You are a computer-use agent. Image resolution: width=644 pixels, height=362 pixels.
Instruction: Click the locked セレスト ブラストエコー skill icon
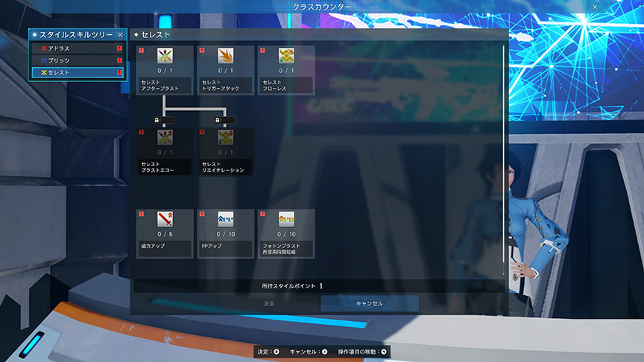point(165,138)
